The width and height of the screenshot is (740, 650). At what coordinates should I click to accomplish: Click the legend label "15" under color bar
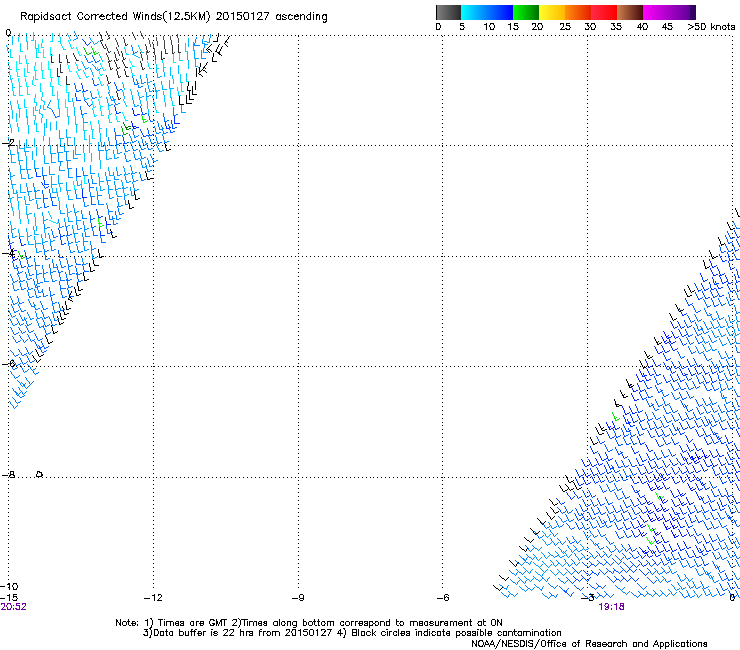tap(513, 27)
